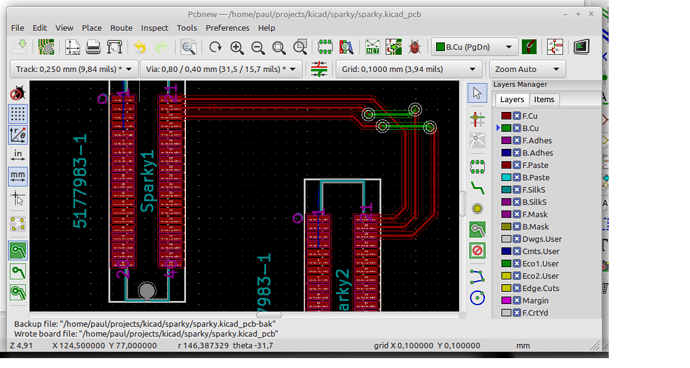The image size is (690, 368).
Task: Open the Track width dropdown
Action: point(73,69)
